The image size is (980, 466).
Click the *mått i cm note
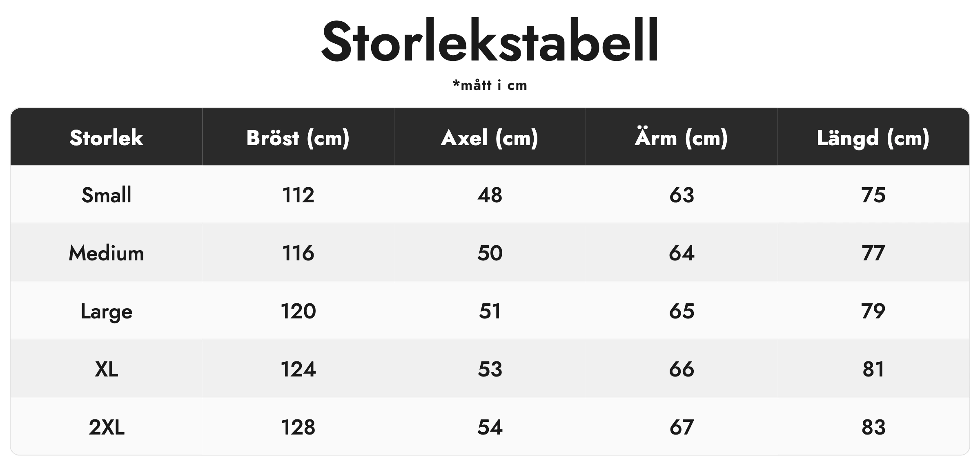(x=490, y=85)
